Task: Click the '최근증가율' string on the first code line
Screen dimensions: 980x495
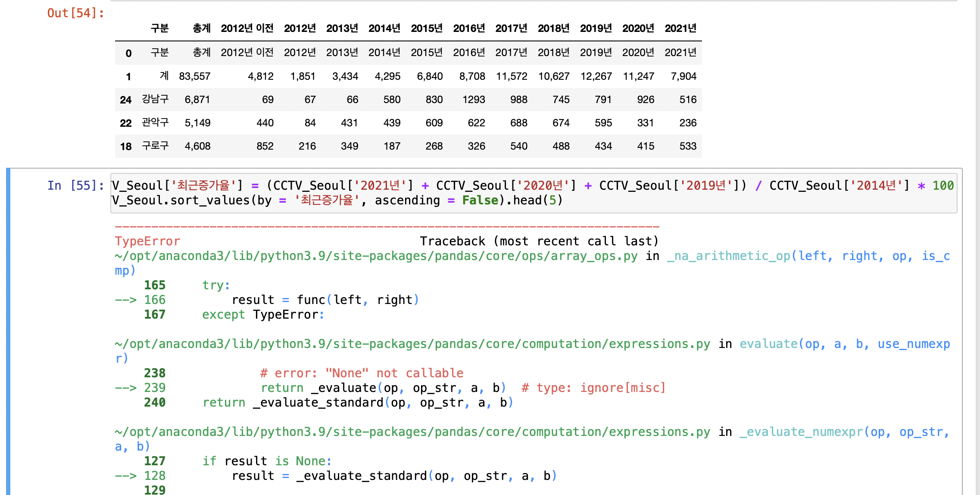Action: pos(203,186)
